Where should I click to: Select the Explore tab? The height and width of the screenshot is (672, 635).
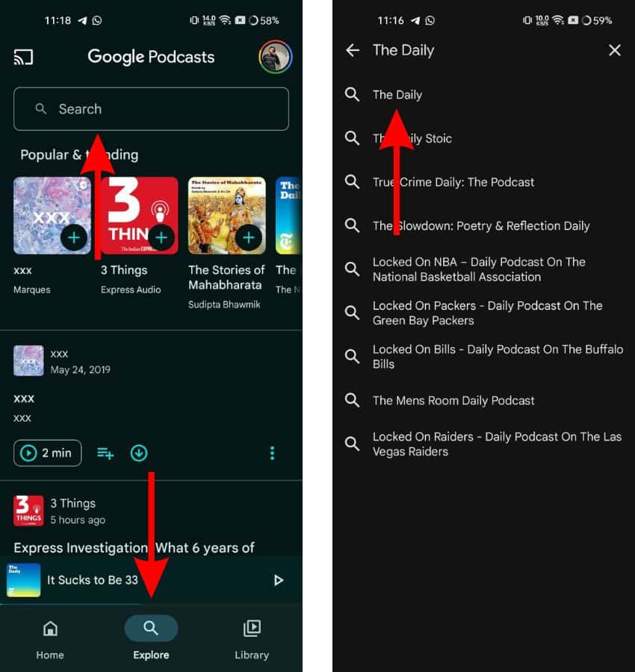pyautogui.click(x=151, y=639)
